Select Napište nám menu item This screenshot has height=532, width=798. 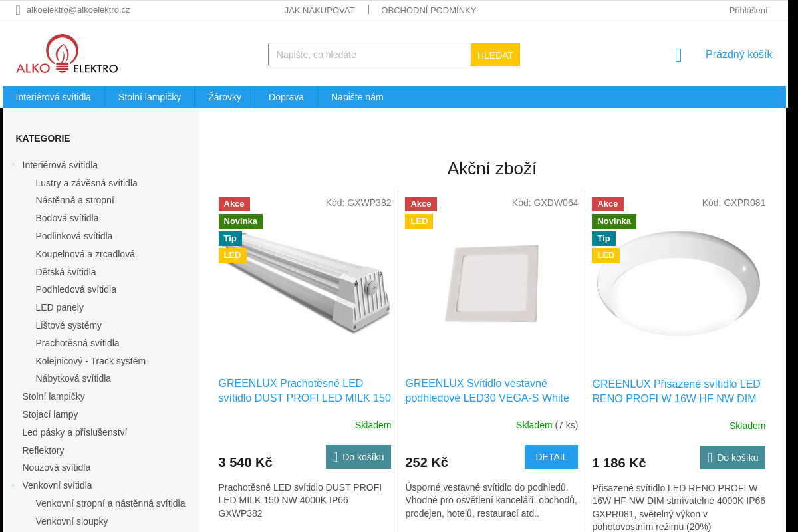coord(357,97)
